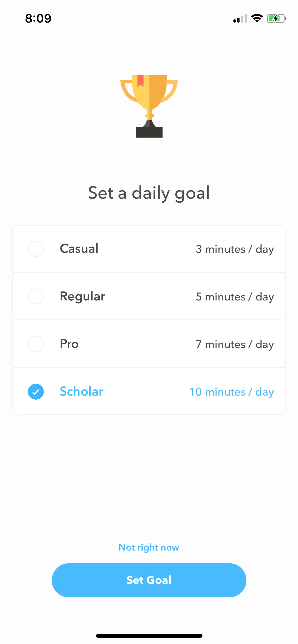Pick the Pro goal label
The width and height of the screenshot is (298, 644).
pyautogui.click(x=69, y=344)
